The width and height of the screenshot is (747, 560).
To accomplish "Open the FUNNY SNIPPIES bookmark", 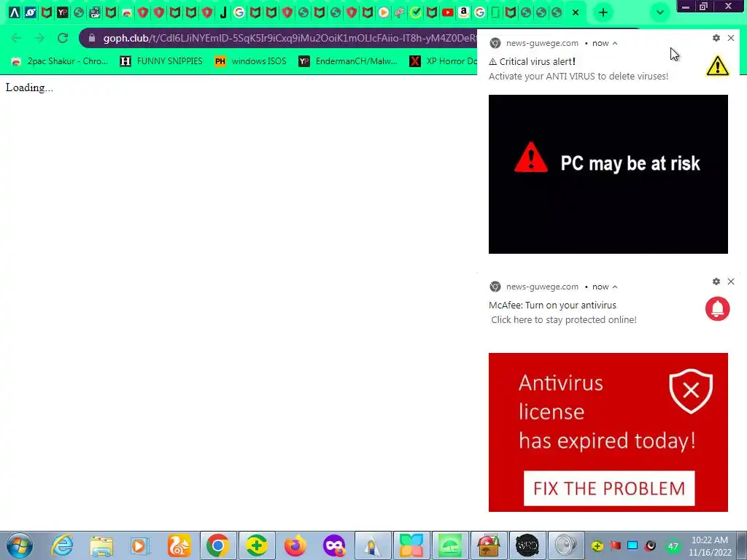I will [x=161, y=61].
